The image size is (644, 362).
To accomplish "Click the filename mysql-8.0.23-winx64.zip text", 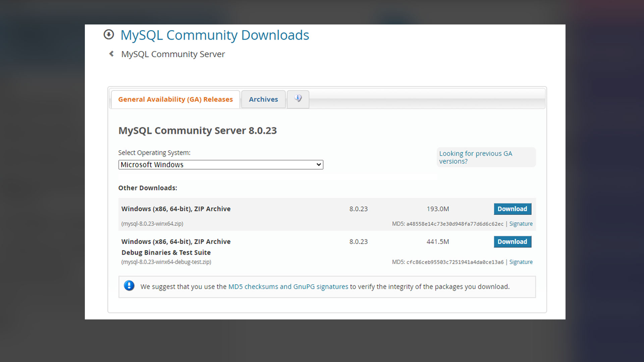I will (152, 224).
